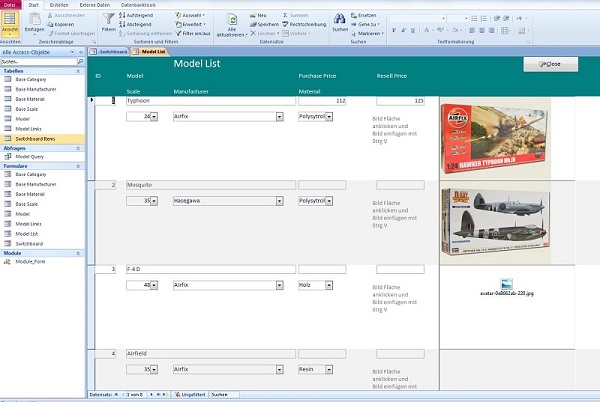Viewport: 600px width, 402px height.
Task: Align text right in ribbon
Action: pos(491,30)
